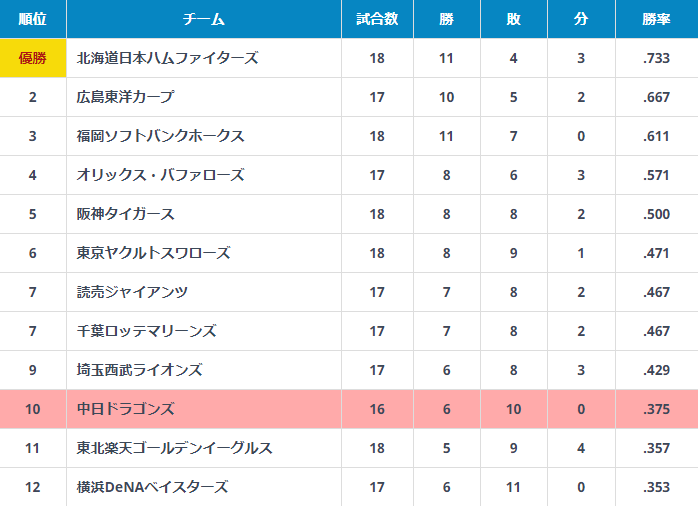Viewport: 698px width, 506px height.
Task: Click the チーム column header
Action: (x=204, y=19)
